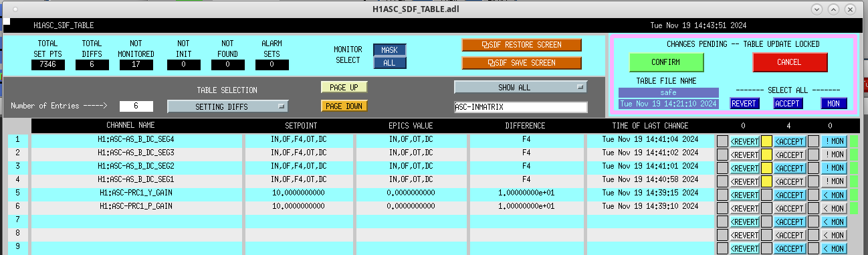This screenshot has width=868, height=255.
Task: Click time of last change 14:39:10
Action: pyautogui.click(x=650, y=206)
